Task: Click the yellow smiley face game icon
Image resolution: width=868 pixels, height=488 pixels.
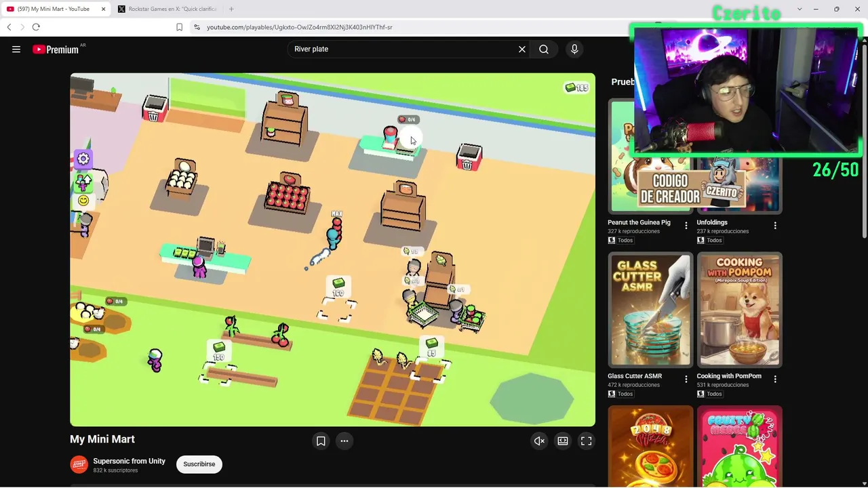Action: (x=83, y=201)
